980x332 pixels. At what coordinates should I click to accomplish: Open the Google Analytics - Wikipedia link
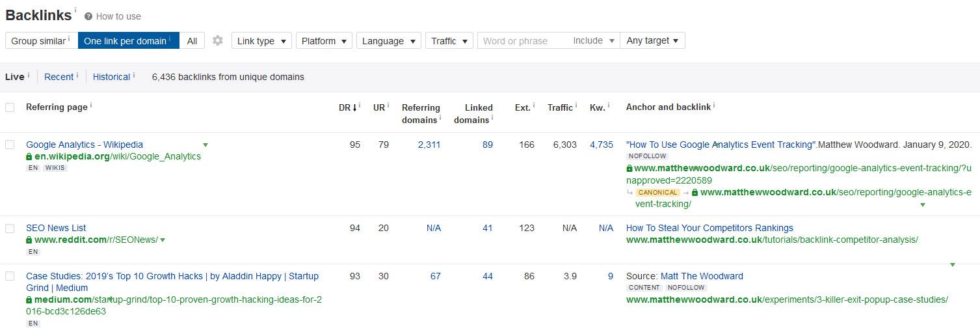pyautogui.click(x=85, y=145)
